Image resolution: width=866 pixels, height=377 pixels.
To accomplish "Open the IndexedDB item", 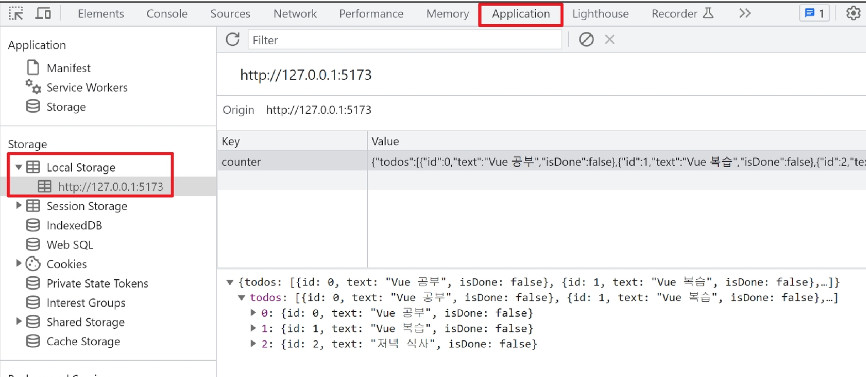I will point(74,225).
